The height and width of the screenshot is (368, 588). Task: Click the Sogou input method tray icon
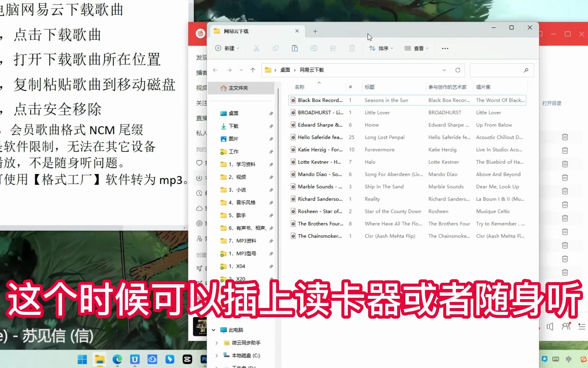click(x=583, y=359)
